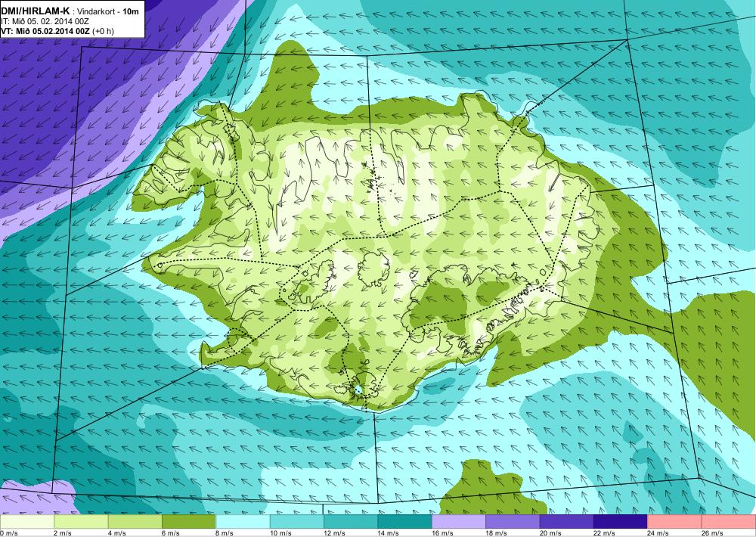Click the '26 m/s' legend label

coord(713,532)
